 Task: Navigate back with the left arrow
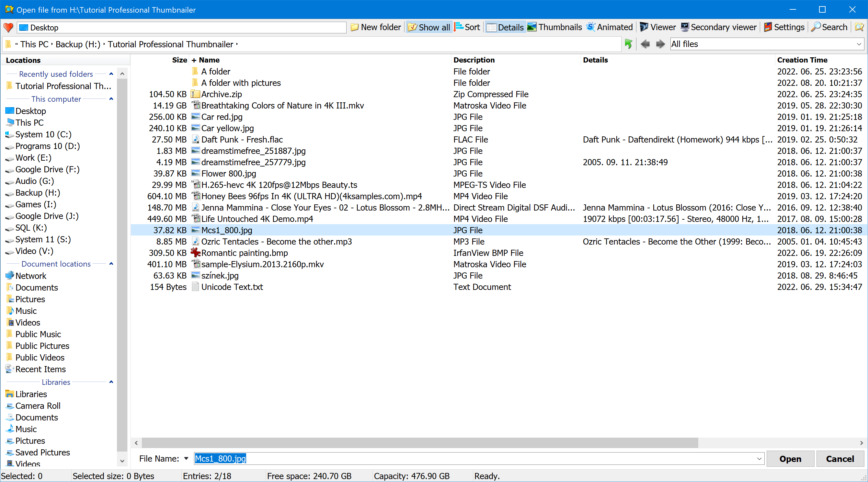pyautogui.click(x=645, y=44)
